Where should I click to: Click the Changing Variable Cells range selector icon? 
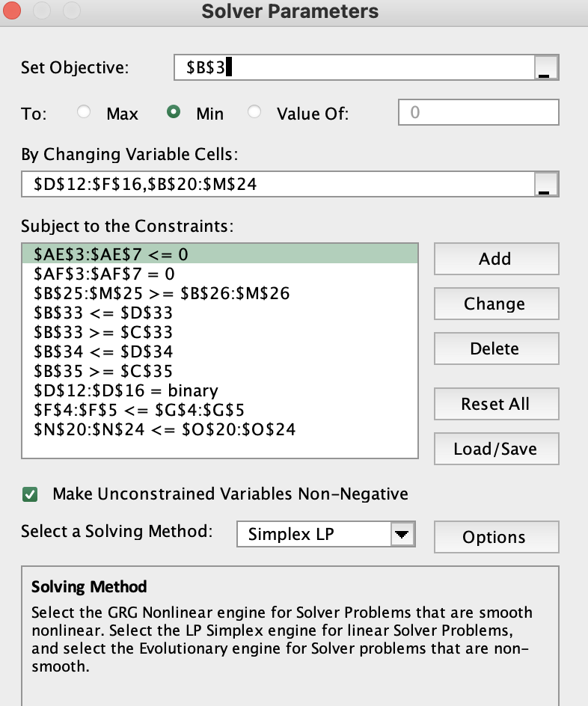tap(547, 184)
